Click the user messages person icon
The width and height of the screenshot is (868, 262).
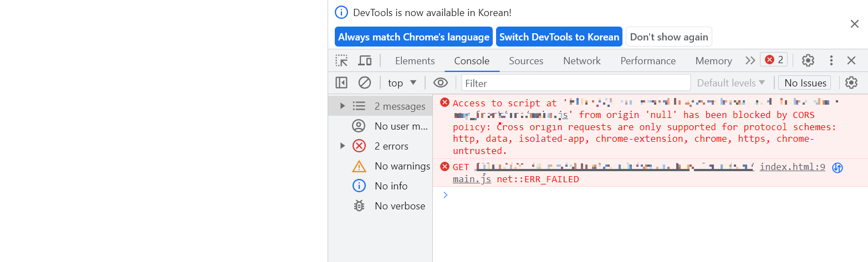click(x=359, y=126)
